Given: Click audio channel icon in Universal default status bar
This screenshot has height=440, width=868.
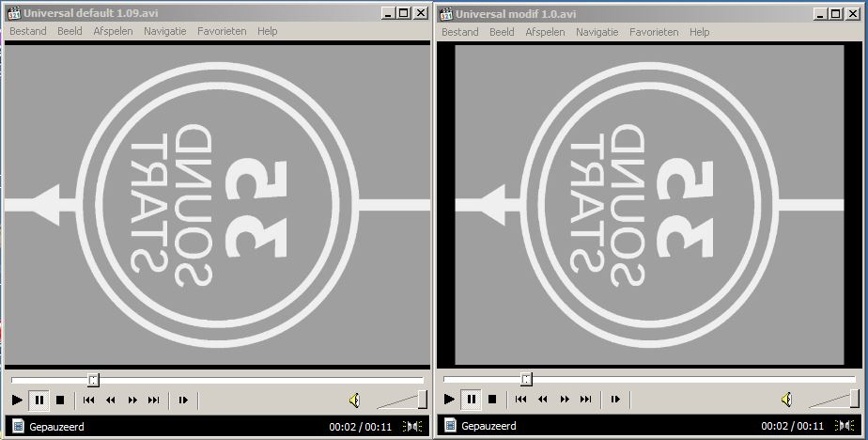Looking at the screenshot, I should coord(412,426).
